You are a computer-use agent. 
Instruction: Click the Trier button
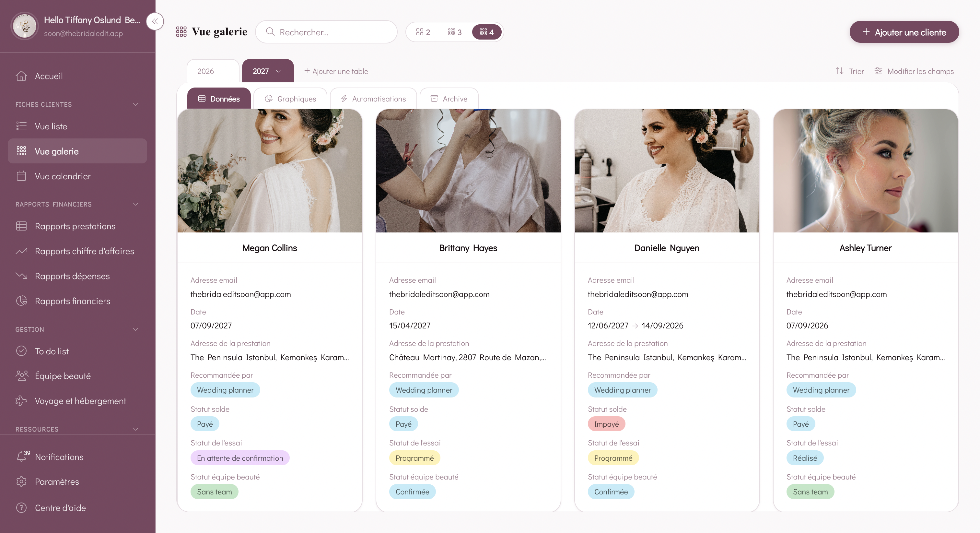click(x=849, y=71)
